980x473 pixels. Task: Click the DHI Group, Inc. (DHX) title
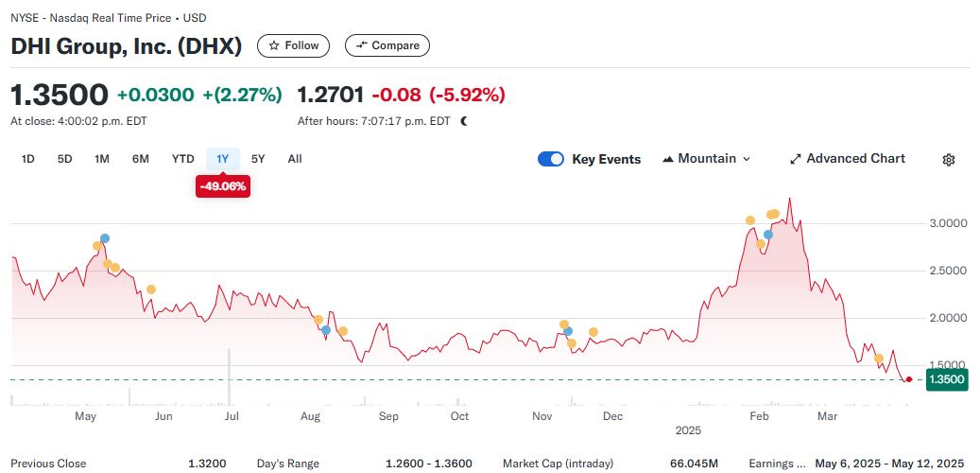pos(127,45)
